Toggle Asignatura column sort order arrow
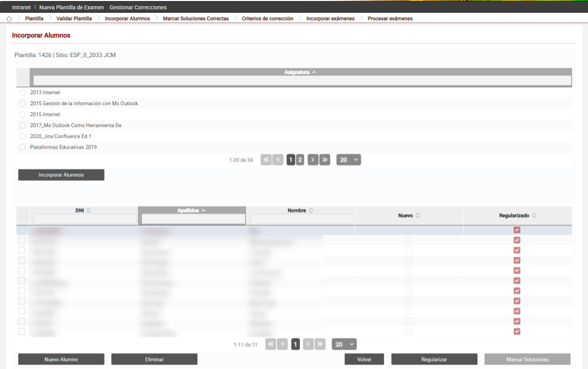The height and width of the screenshot is (369, 588). [314, 73]
